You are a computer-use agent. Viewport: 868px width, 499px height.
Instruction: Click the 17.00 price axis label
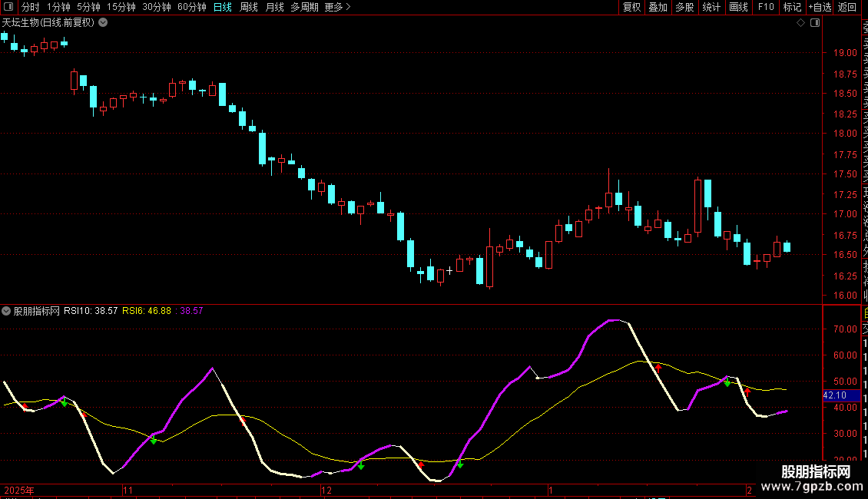(845, 214)
